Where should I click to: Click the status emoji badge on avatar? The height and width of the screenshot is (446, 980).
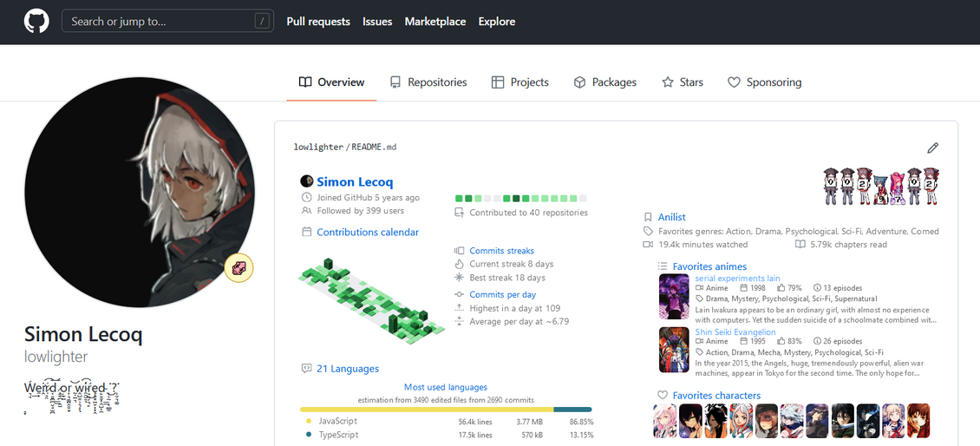[238, 269]
